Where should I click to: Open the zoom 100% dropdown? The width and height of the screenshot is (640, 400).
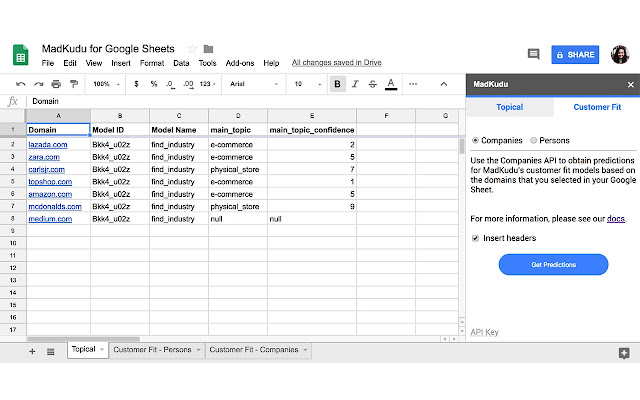[x=107, y=84]
